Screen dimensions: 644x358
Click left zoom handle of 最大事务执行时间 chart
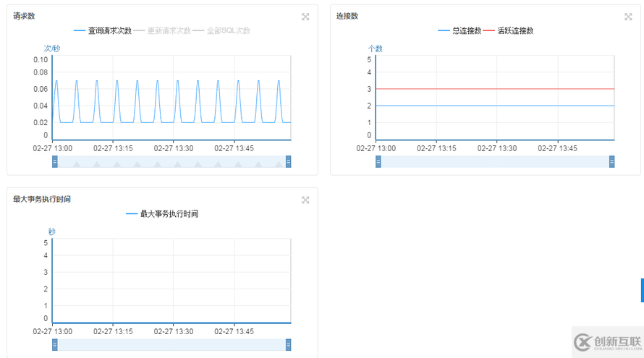pos(54,345)
